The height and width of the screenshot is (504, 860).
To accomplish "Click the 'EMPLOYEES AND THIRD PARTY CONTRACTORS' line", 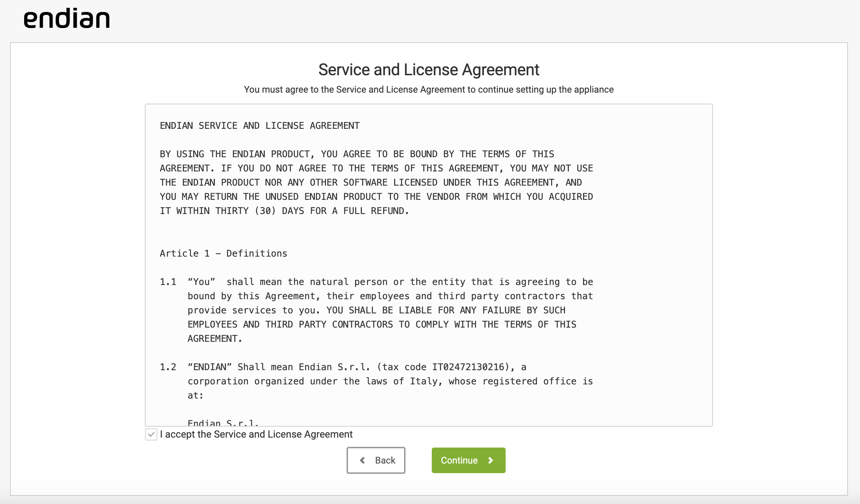I will (382, 324).
